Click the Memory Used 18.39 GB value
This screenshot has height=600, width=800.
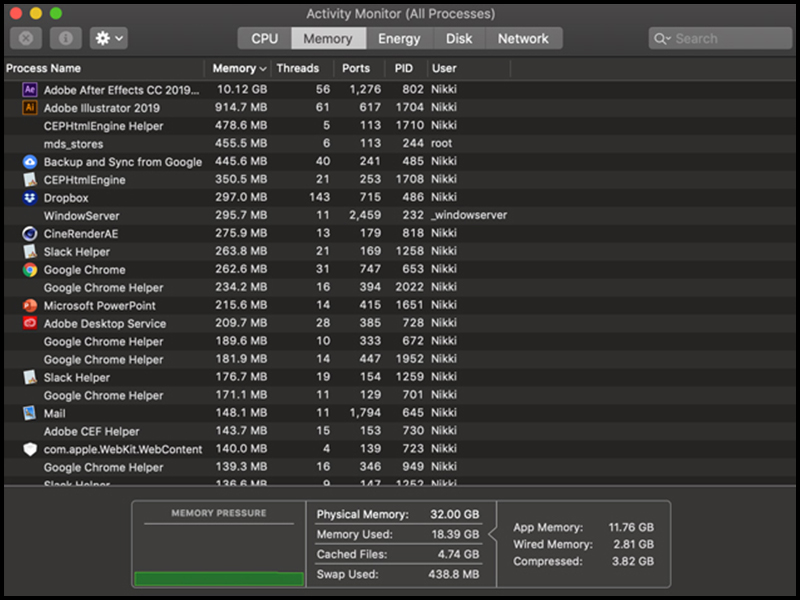[455, 534]
